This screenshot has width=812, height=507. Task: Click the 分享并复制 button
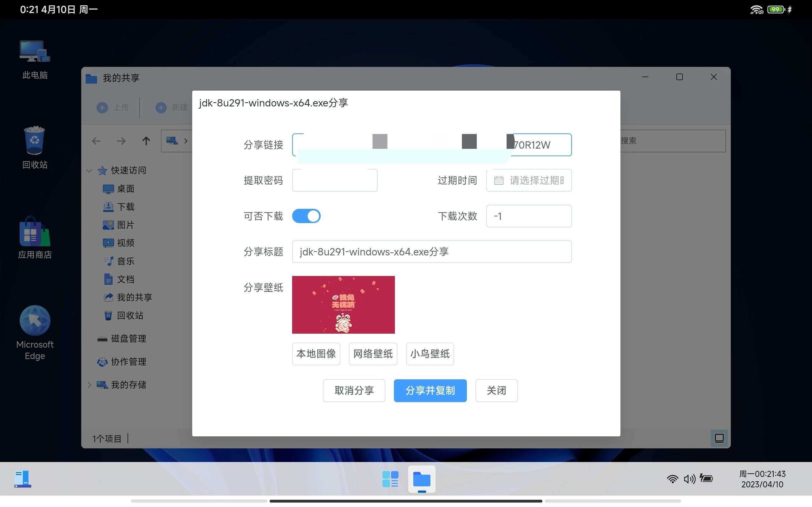click(x=430, y=390)
